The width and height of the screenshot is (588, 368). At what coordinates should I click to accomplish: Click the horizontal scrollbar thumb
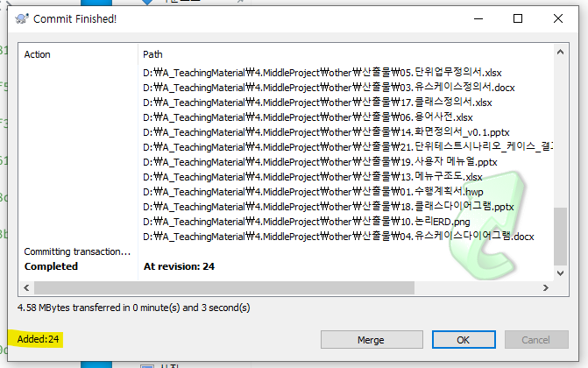click(x=224, y=287)
